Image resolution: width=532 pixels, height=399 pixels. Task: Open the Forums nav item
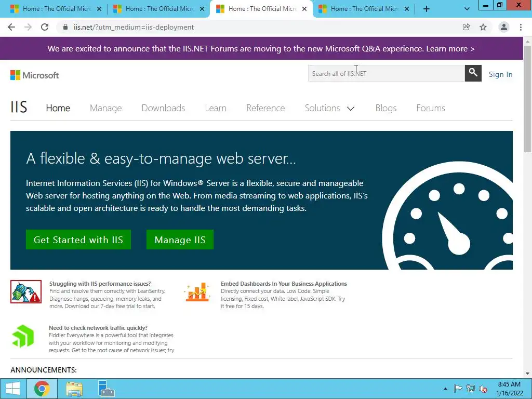click(431, 108)
